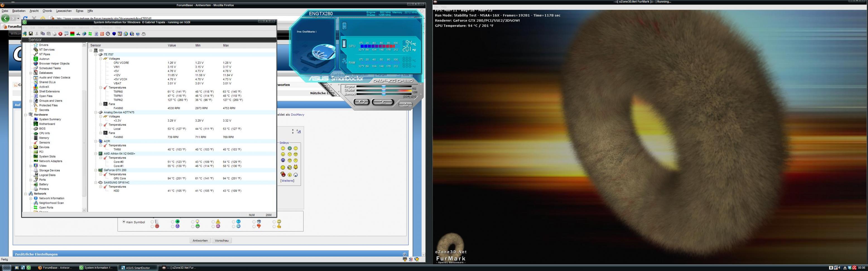Switch to ASUS SmartDoctor in taskbar
The height and width of the screenshot is (271, 868).
138,268
